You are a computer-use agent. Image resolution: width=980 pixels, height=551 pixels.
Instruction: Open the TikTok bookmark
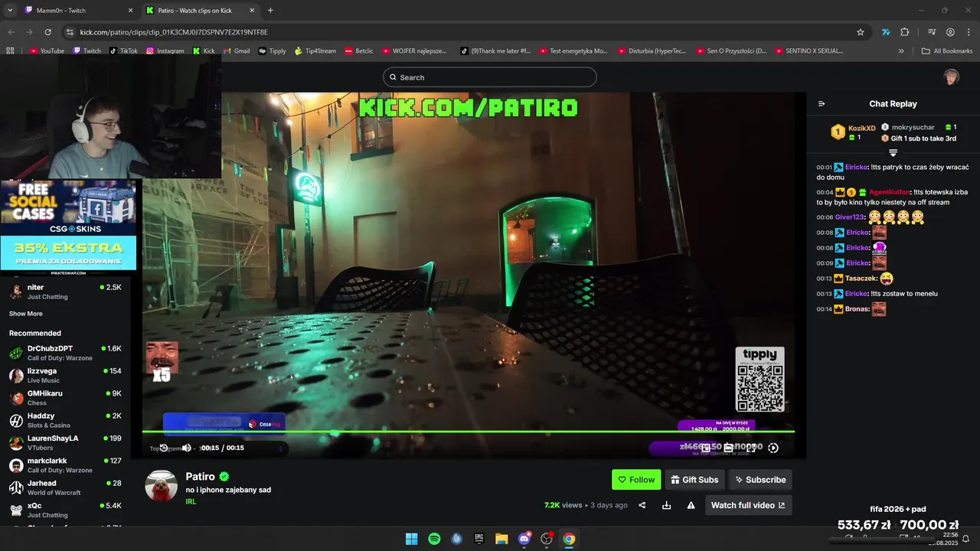click(x=123, y=51)
